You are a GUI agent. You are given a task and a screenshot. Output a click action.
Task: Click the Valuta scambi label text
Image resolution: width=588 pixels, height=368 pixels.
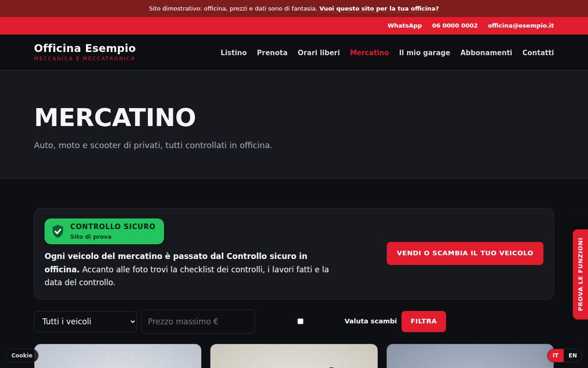(x=370, y=321)
